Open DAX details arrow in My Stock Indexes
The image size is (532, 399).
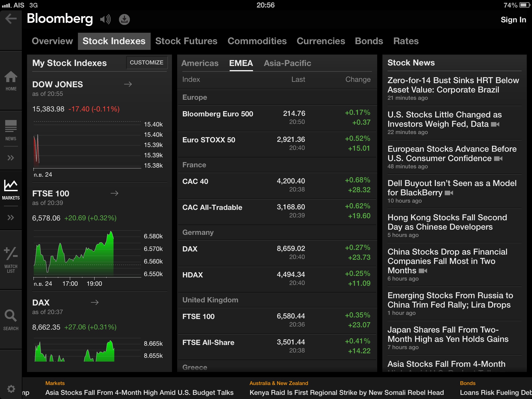pyautogui.click(x=95, y=302)
